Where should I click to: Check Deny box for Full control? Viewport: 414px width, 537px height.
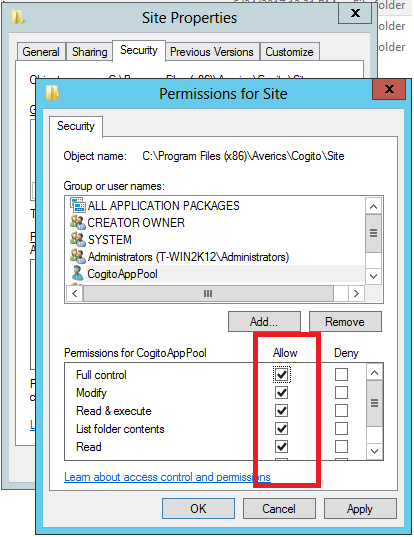coord(341,374)
